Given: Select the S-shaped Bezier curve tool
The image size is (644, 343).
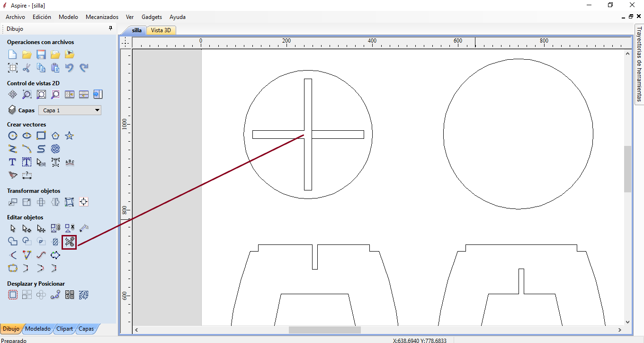Looking at the screenshot, I should 41,149.
